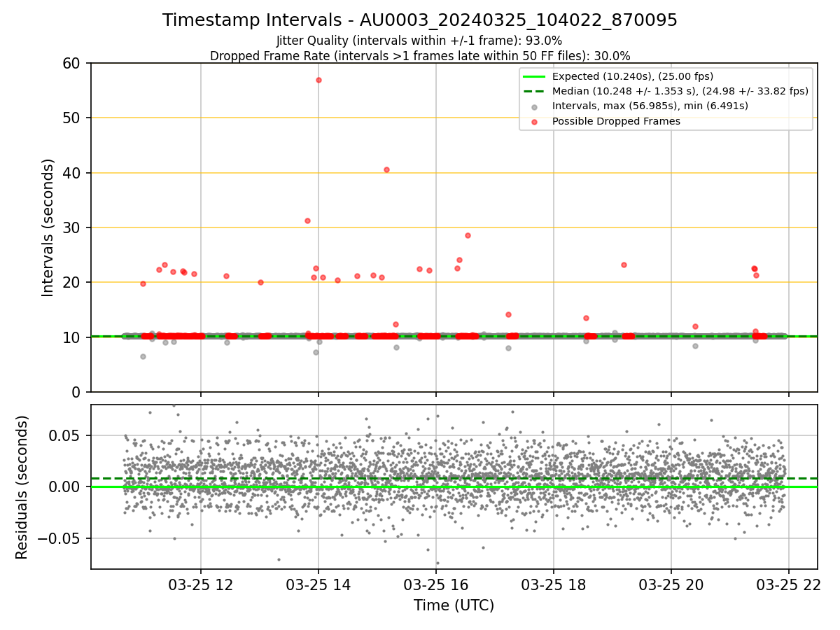This screenshot has width=840, height=630.
Task: Click the 'Expected (10.240s), (25.00 fps)' legend entry
Action: pos(632,76)
